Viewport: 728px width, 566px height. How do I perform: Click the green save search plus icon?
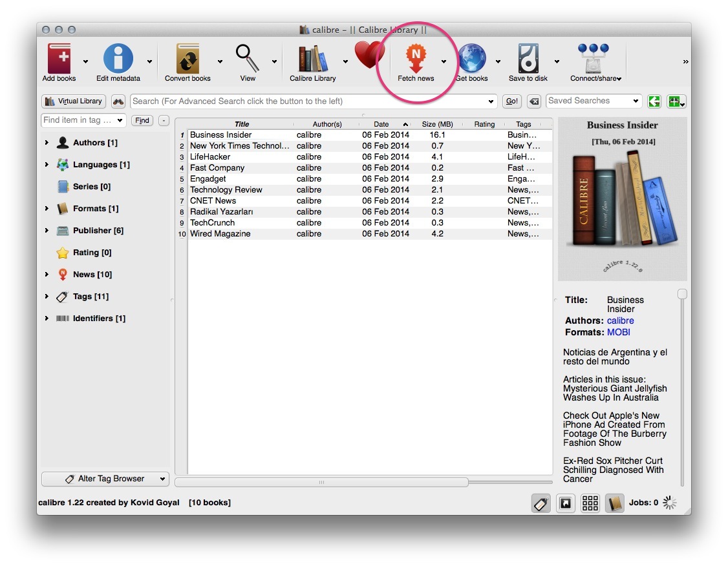click(676, 101)
